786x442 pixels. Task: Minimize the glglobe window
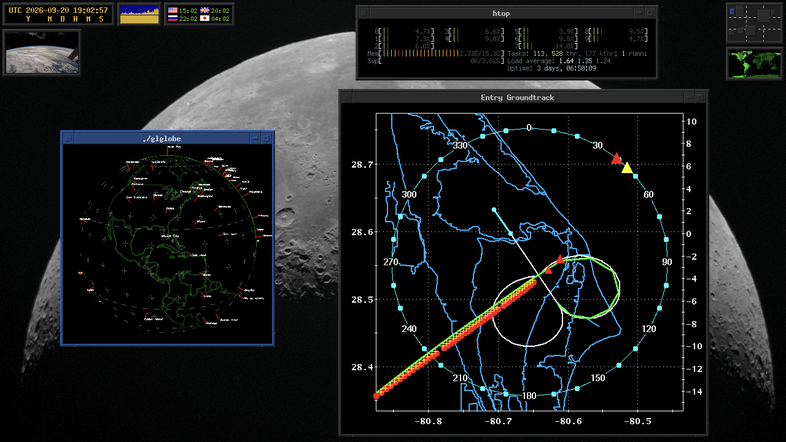pyautogui.click(x=255, y=138)
